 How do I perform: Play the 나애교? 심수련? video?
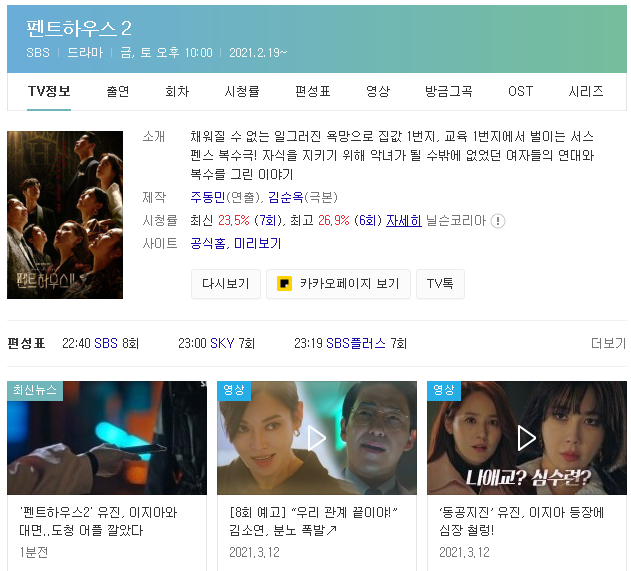pos(527,438)
